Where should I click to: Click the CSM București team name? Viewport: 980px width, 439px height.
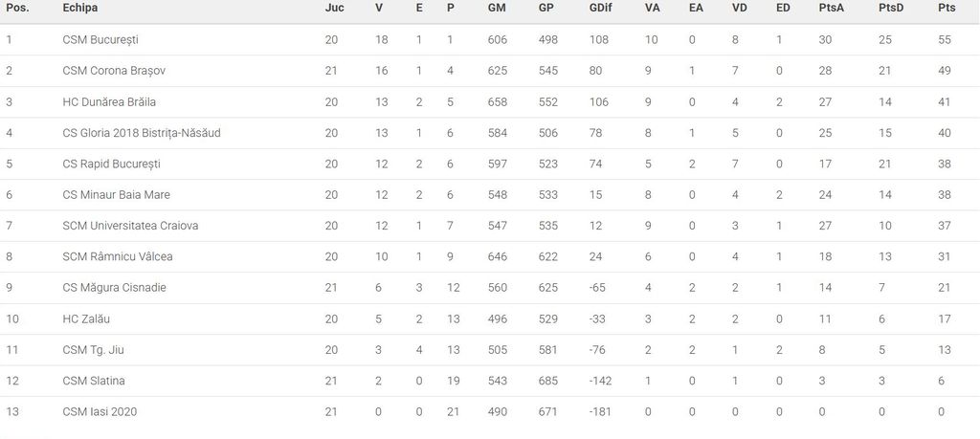(x=102, y=39)
